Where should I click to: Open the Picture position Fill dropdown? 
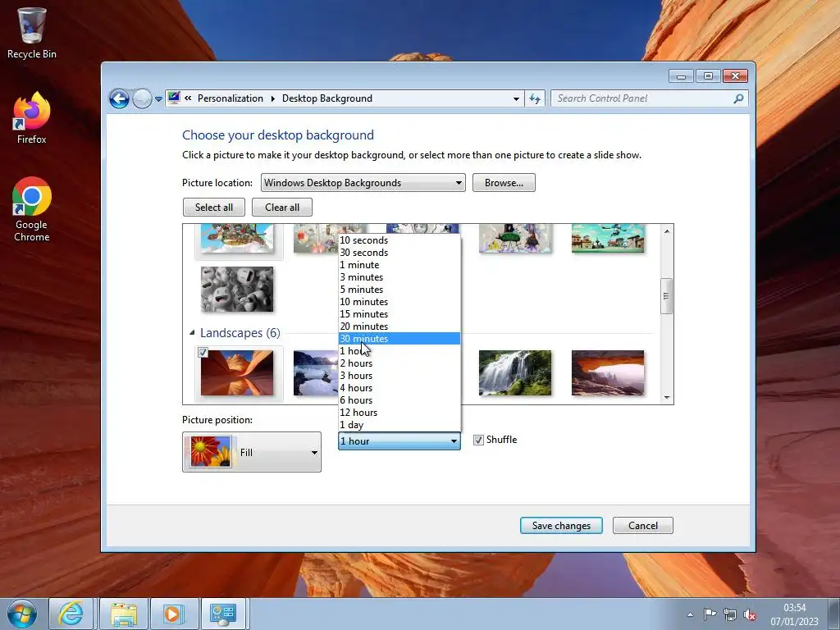click(252, 452)
